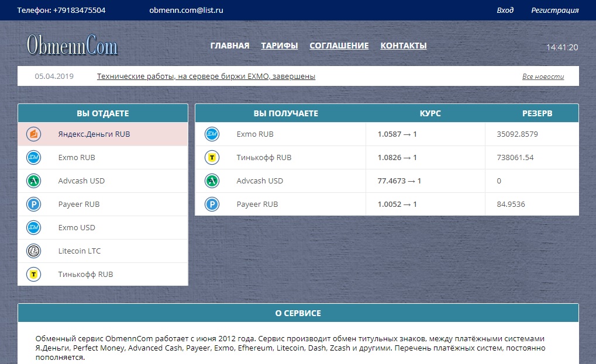Screen dimensions: 596x364
Task: Click the Тинькофф RUB icon in Вы отдаете
Action: pyautogui.click(x=34, y=274)
